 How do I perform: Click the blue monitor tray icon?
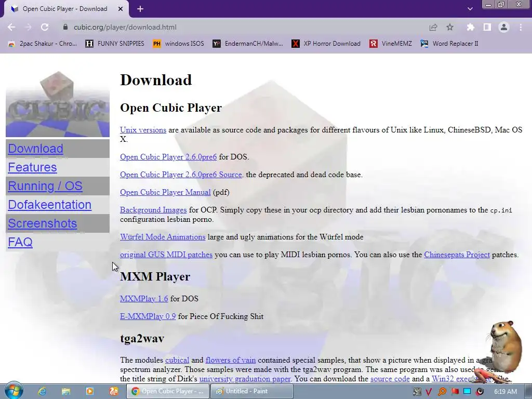pos(467,392)
